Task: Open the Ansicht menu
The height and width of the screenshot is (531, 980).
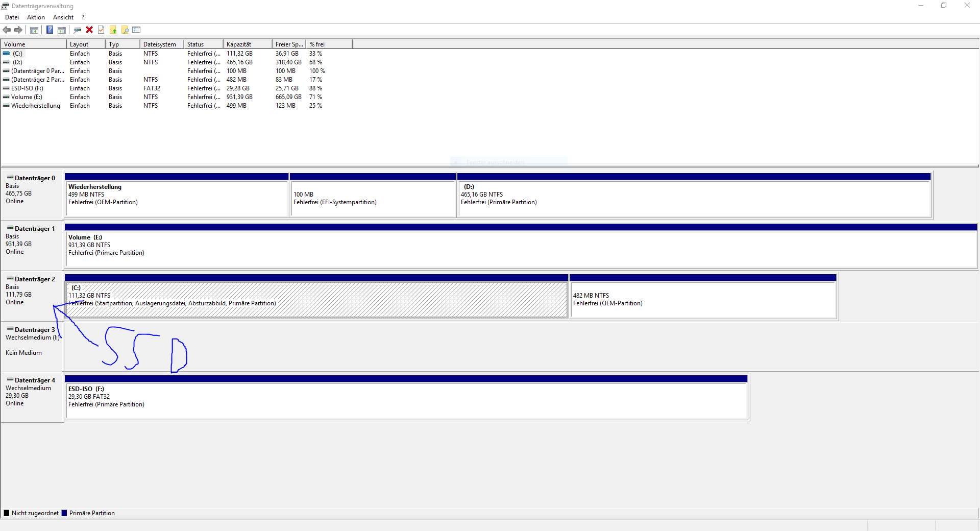Action: tap(63, 17)
